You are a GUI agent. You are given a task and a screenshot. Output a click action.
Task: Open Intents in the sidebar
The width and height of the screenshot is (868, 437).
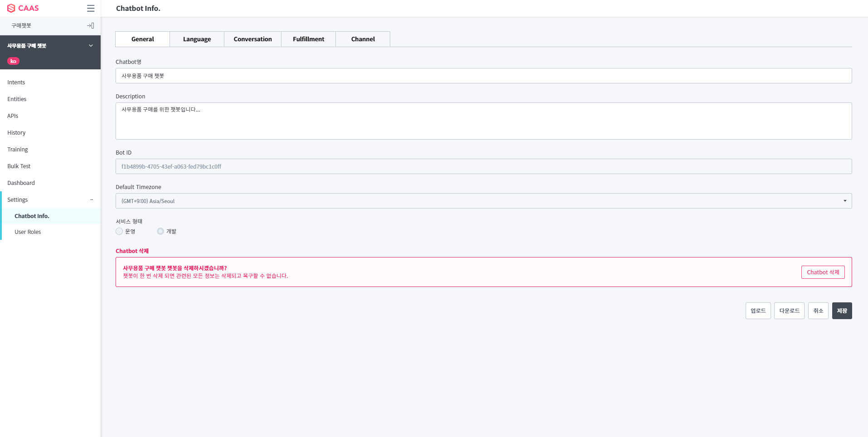pyautogui.click(x=16, y=83)
